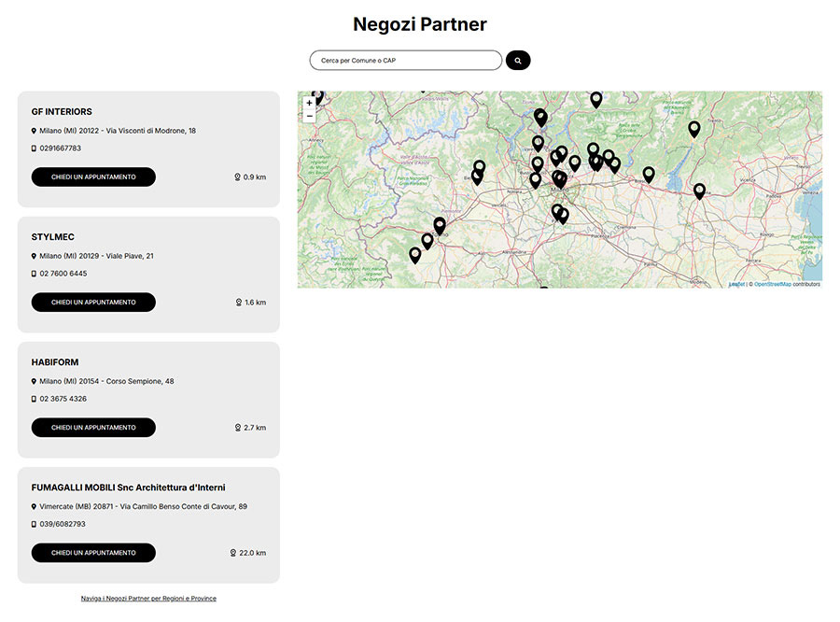Select the map pin near Brescia
Image resolution: width=840 pixels, height=622 pixels.
pos(649,174)
